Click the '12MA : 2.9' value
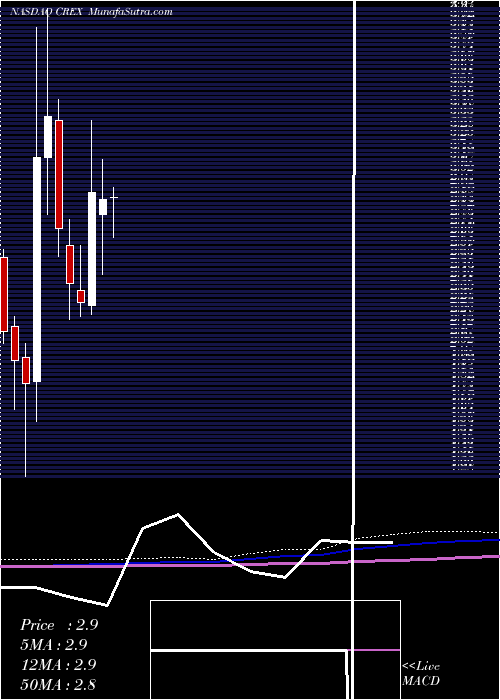The height and width of the screenshot is (700, 500). (x=58, y=665)
